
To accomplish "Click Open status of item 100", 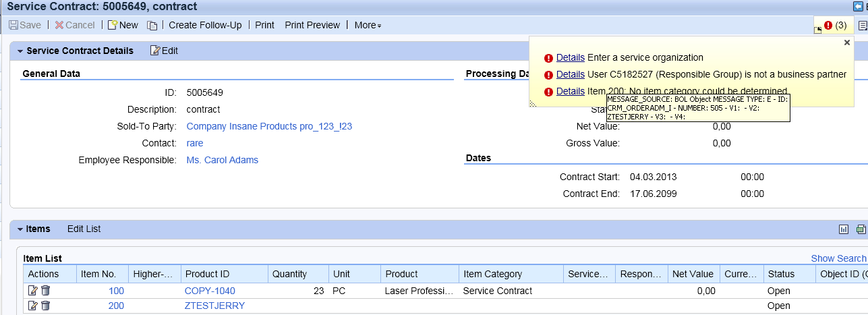I will pos(779,291).
